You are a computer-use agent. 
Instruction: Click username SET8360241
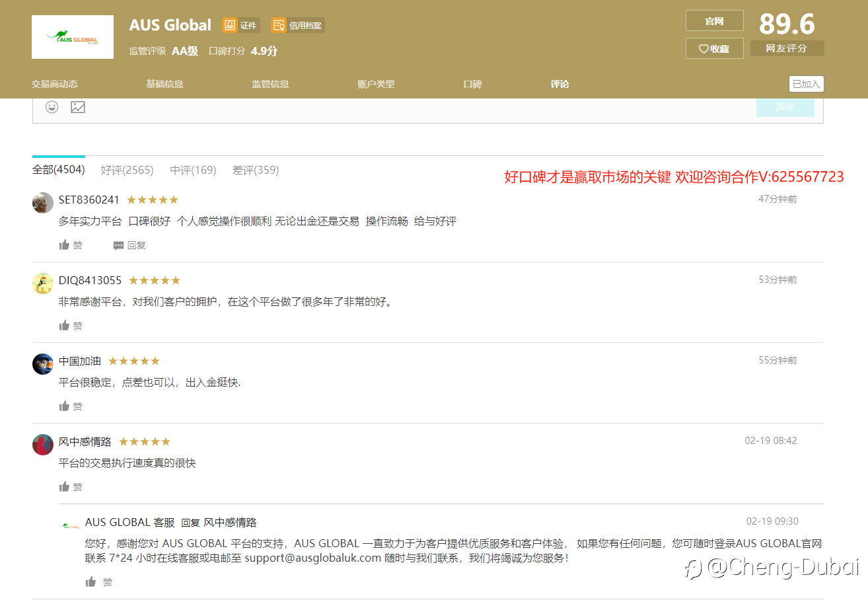point(89,200)
